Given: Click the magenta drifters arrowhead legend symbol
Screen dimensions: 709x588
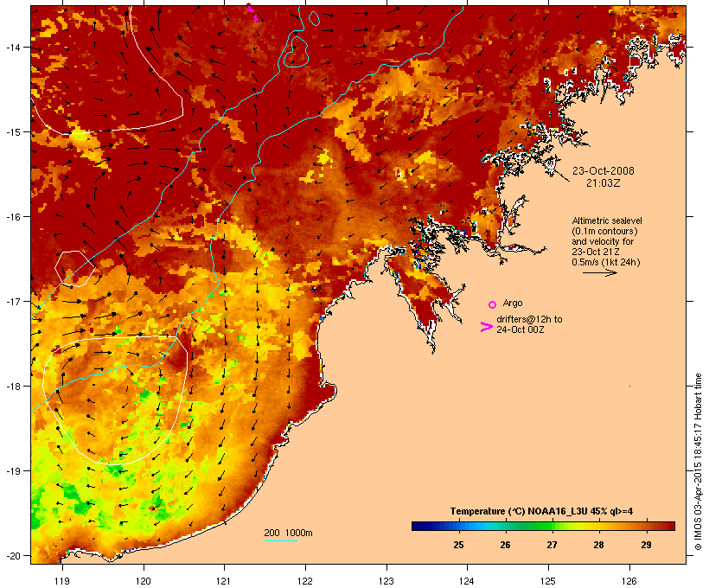Looking at the screenshot, I should (486, 327).
